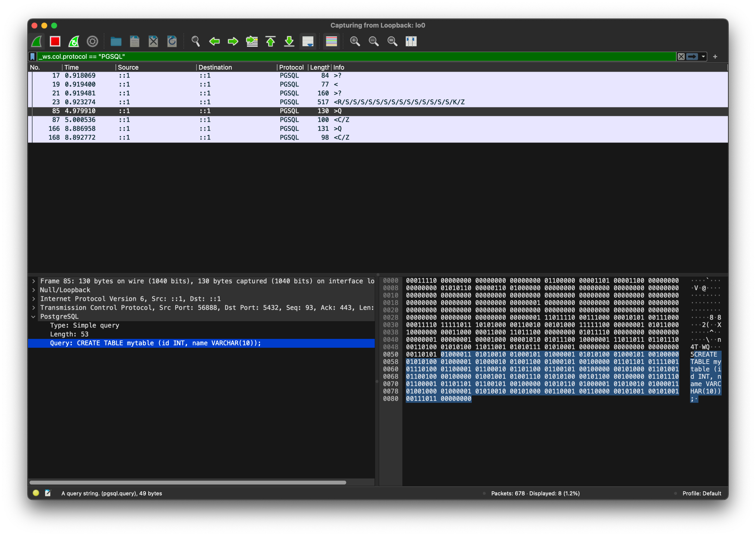Image resolution: width=756 pixels, height=536 pixels.
Task: Clear the PGSQL display filter
Action: coord(681,56)
